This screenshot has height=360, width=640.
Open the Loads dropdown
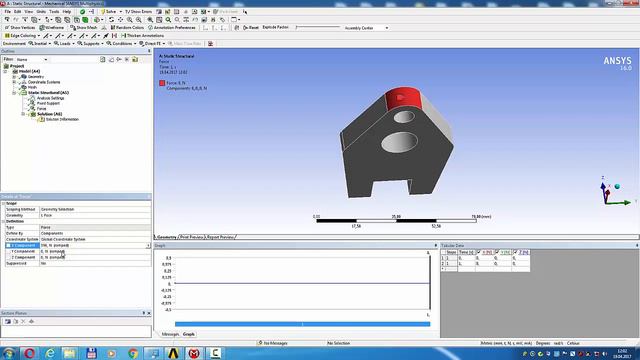pyautogui.click(x=64, y=44)
